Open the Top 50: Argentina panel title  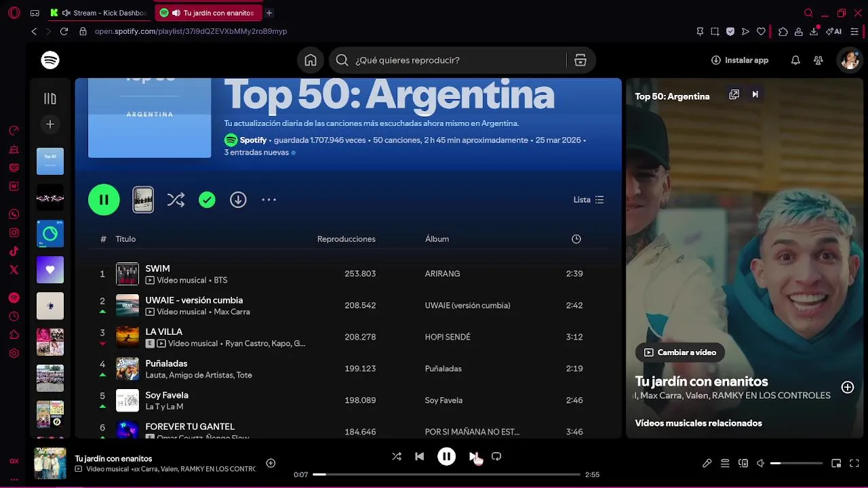[672, 96]
